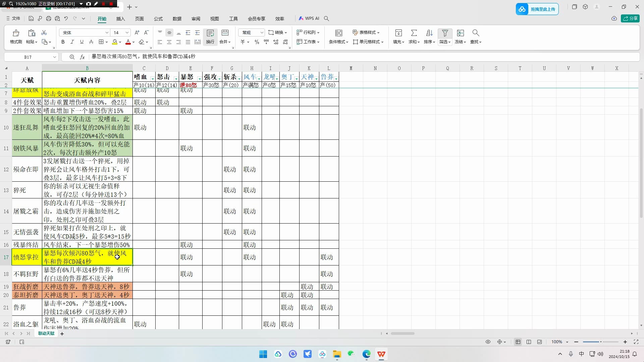The width and height of the screenshot is (644, 362).
Task: Open the Sort (排序) tool
Action: (429, 37)
